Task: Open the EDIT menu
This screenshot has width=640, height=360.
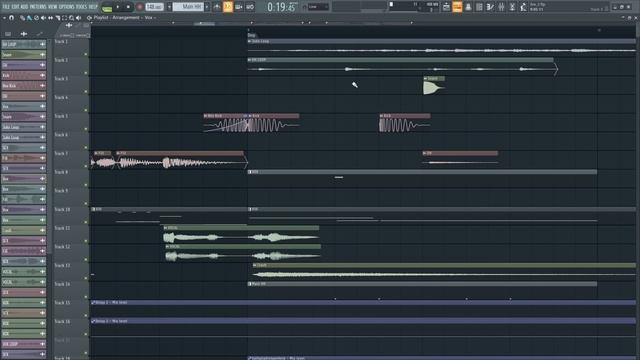Action: pyautogui.click(x=15, y=7)
